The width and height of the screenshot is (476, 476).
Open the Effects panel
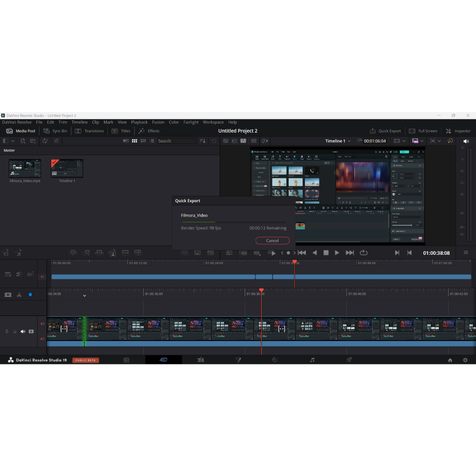(x=149, y=131)
